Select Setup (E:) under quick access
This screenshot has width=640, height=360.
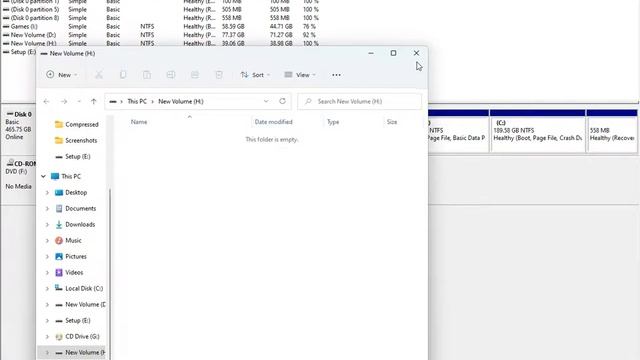pyautogui.click(x=72, y=156)
